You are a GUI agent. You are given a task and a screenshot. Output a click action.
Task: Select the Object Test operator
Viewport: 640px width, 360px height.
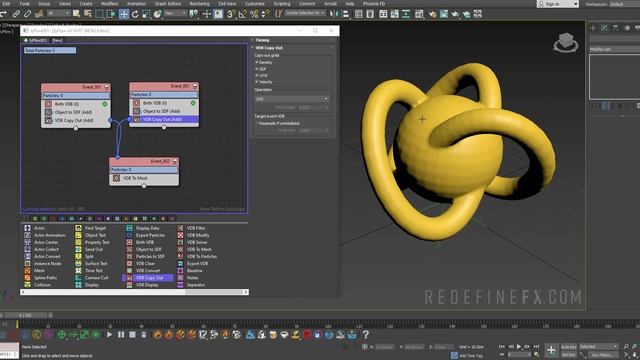[x=91, y=235]
